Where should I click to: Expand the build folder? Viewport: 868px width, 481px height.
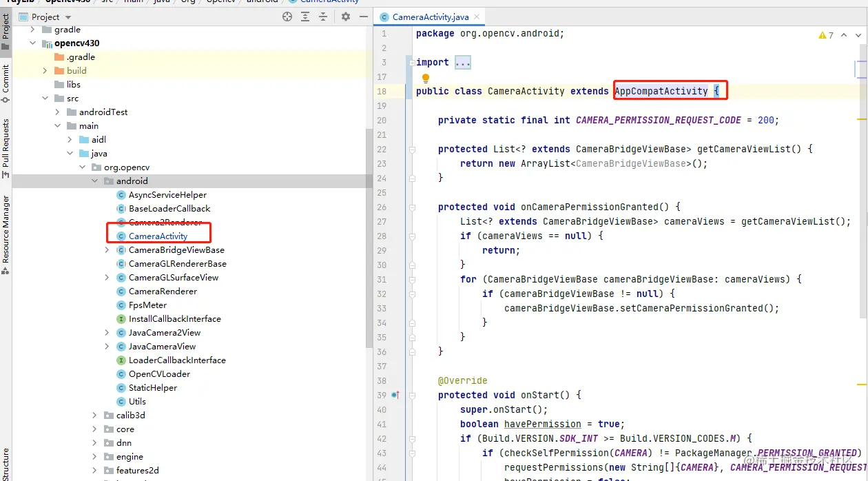45,71
